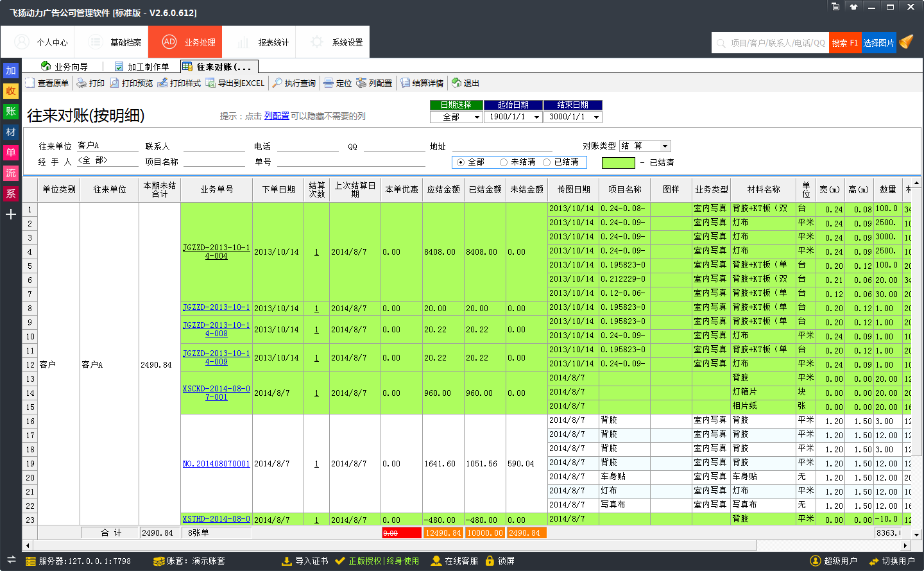Click the 锁屏 lock screen icon
The image size is (924, 571).
pos(490,561)
